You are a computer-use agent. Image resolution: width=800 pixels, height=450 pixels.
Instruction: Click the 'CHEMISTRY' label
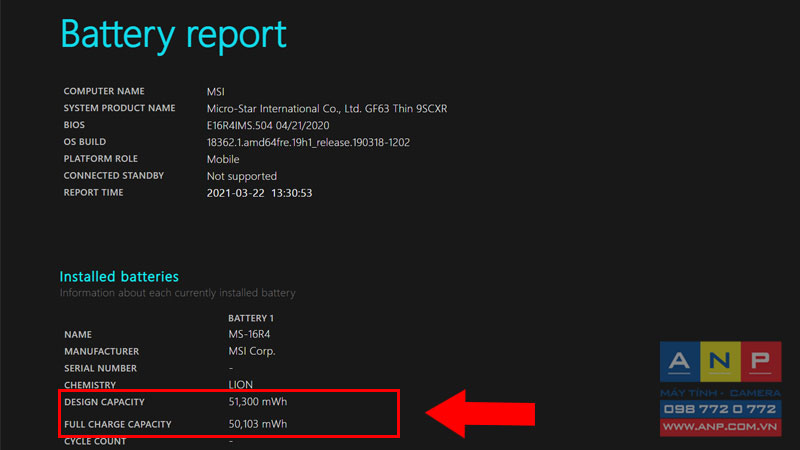click(x=90, y=385)
